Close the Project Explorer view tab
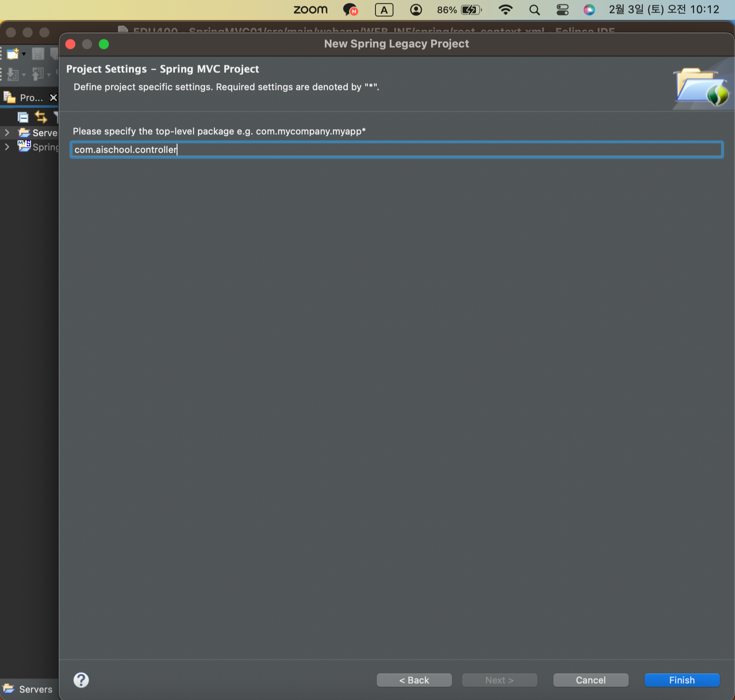 pyautogui.click(x=53, y=97)
